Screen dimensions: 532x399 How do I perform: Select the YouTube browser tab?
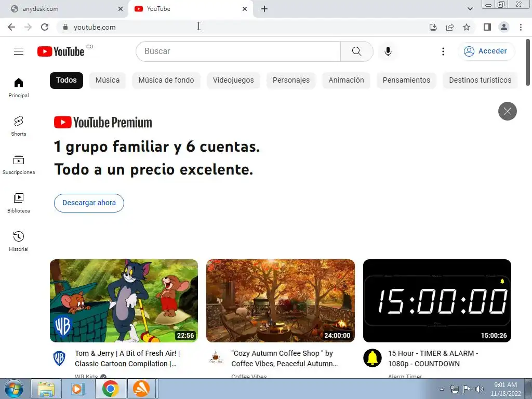pyautogui.click(x=190, y=9)
